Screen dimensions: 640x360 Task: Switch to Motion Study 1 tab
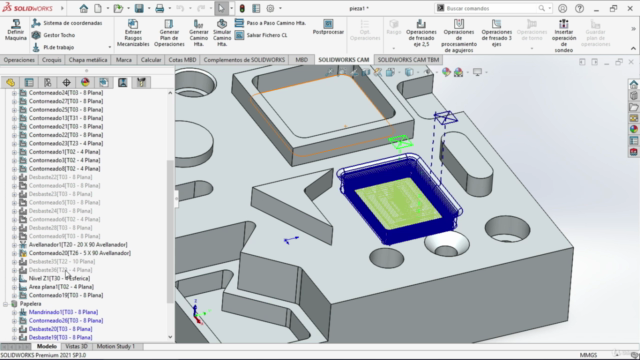tap(116, 347)
